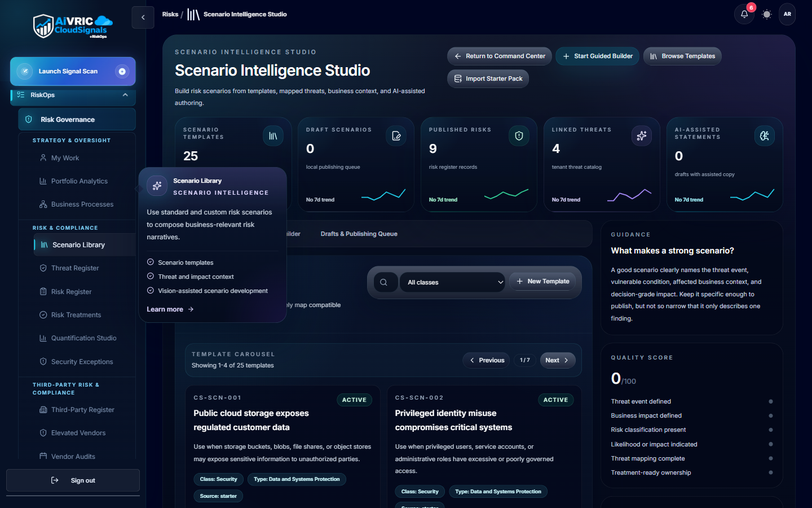Toggle the light/dark theme sun icon

[766, 14]
